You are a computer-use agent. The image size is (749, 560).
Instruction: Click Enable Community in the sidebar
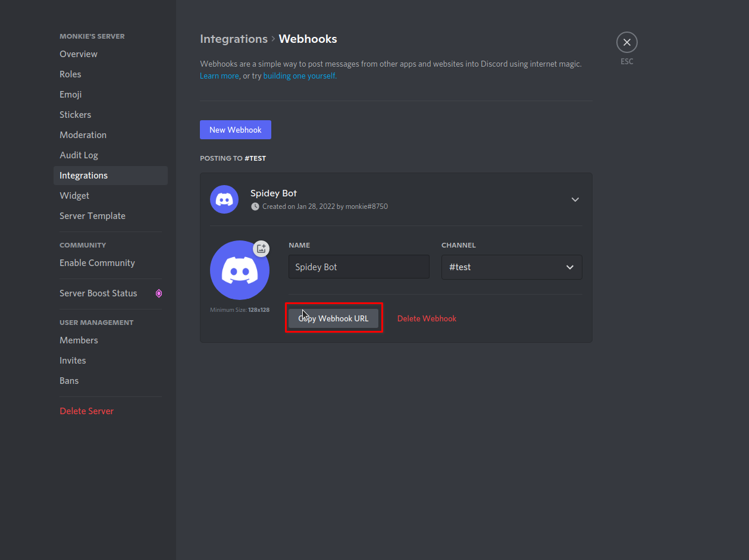111,263
